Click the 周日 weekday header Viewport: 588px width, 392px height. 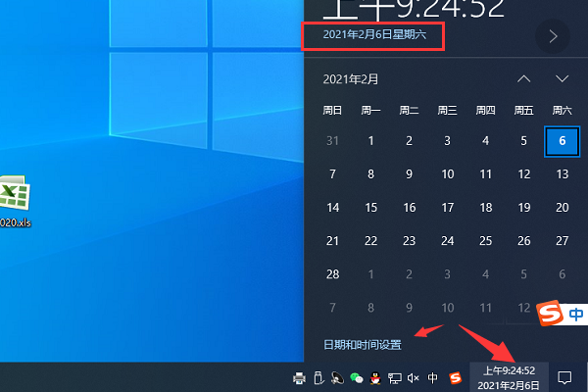click(x=332, y=111)
